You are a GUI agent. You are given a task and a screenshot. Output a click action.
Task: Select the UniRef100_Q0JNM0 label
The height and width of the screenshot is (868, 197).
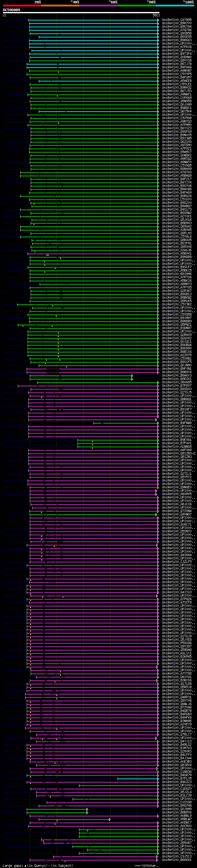click(x=177, y=365)
